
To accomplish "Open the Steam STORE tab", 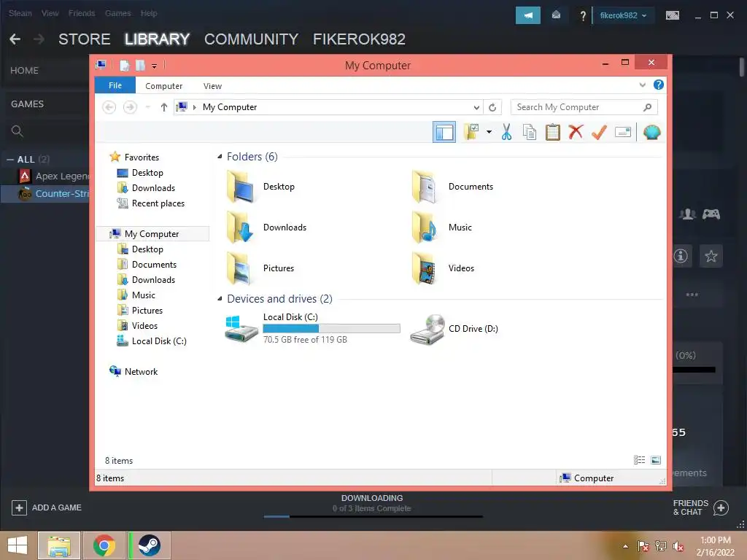I will [x=85, y=39].
